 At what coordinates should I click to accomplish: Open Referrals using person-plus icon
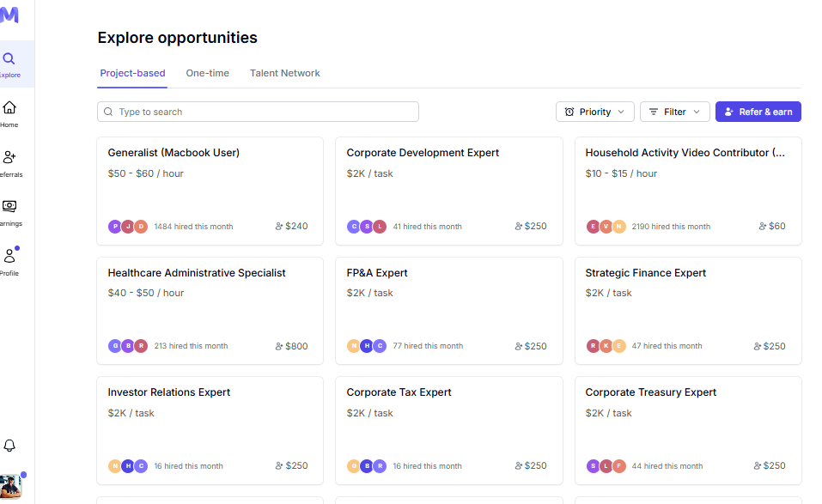pos(9,157)
